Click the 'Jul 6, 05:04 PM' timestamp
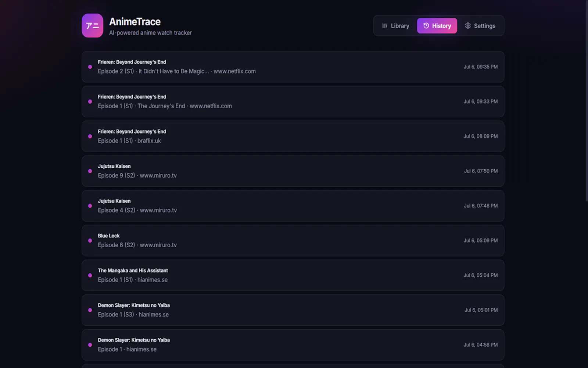 point(480,275)
